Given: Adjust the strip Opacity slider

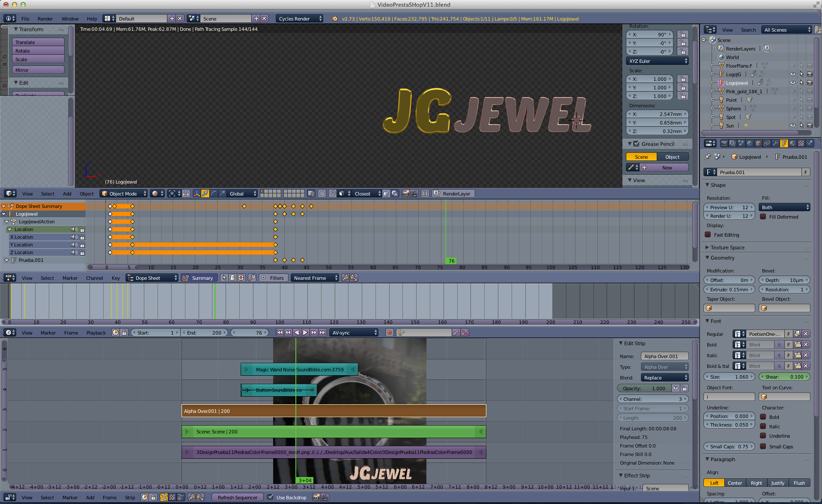Looking at the screenshot, I should tap(643, 388).
